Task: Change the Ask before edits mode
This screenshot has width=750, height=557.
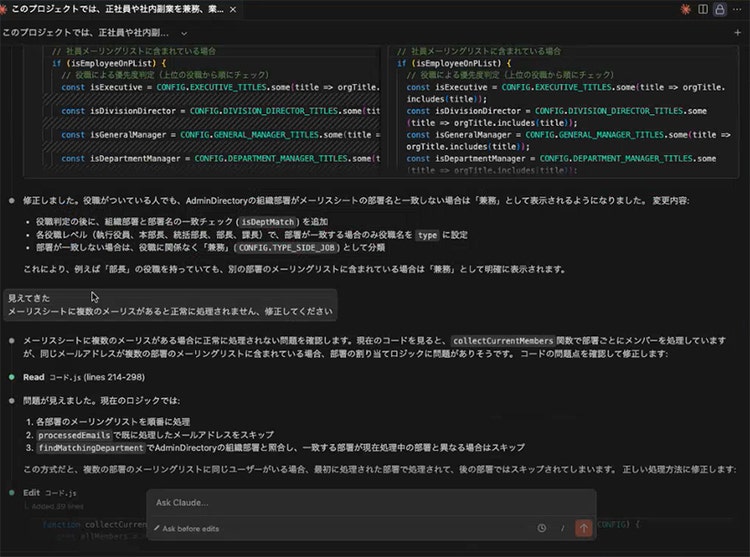Action: pos(187,529)
